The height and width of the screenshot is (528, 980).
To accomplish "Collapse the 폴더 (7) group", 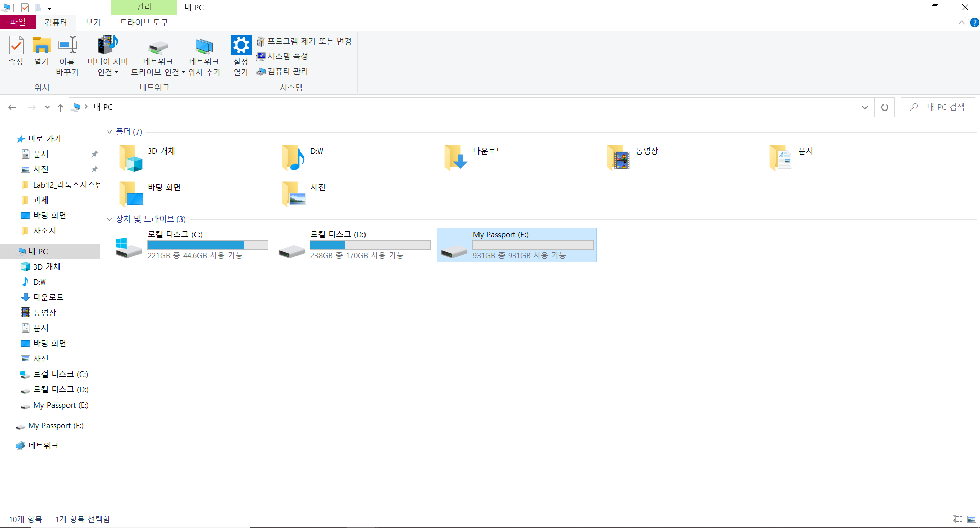I will pos(109,131).
